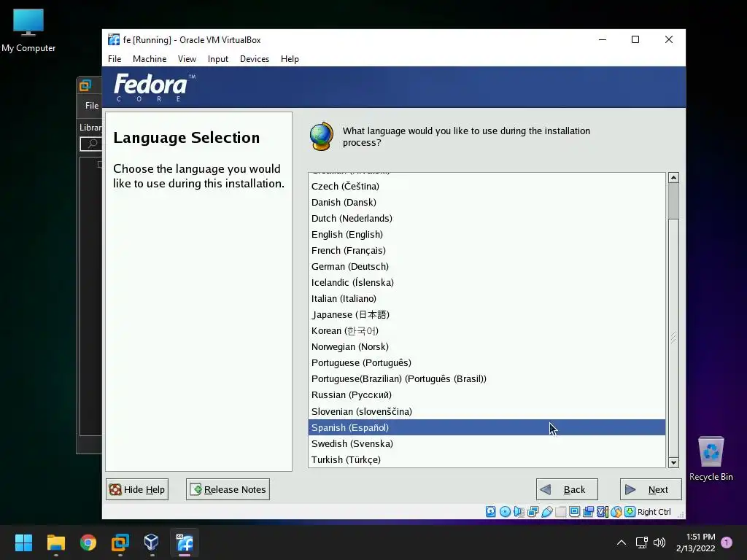Open the File menu of VirtualBox
747x560 pixels.
pyautogui.click(x=115, y=59)
